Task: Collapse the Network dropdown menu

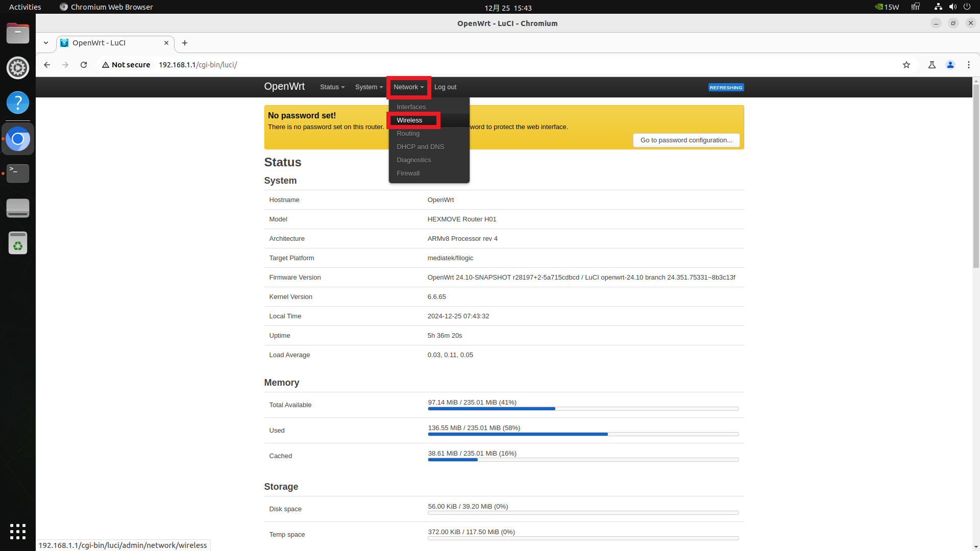Action: (408, 87)
